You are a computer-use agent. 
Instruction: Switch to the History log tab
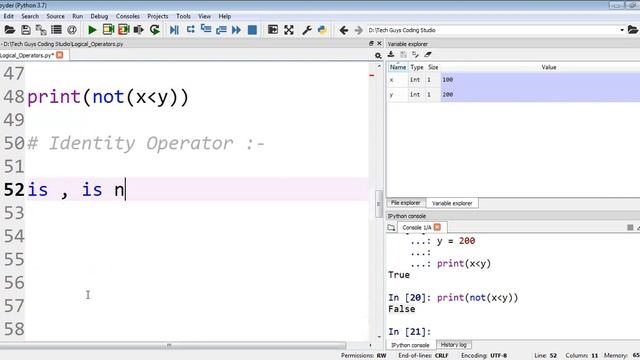click(x=453, y=345)
